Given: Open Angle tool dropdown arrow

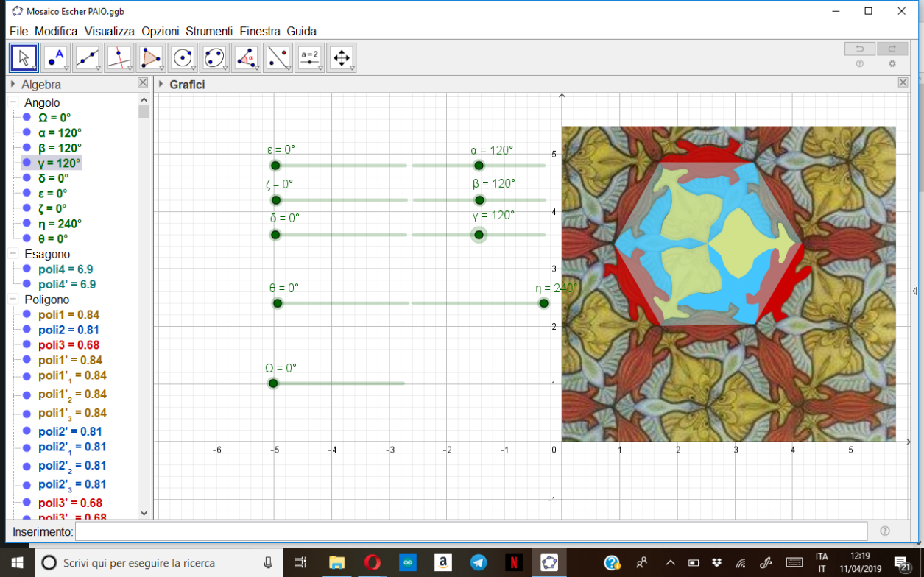Looking at the screenshot, I should 257,68.
